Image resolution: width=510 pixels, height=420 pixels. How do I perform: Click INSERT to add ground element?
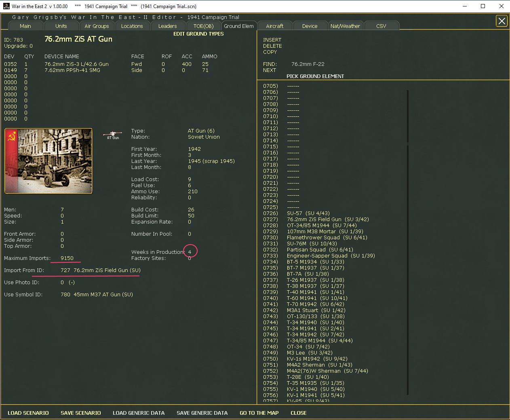click(x=272, y=40)
